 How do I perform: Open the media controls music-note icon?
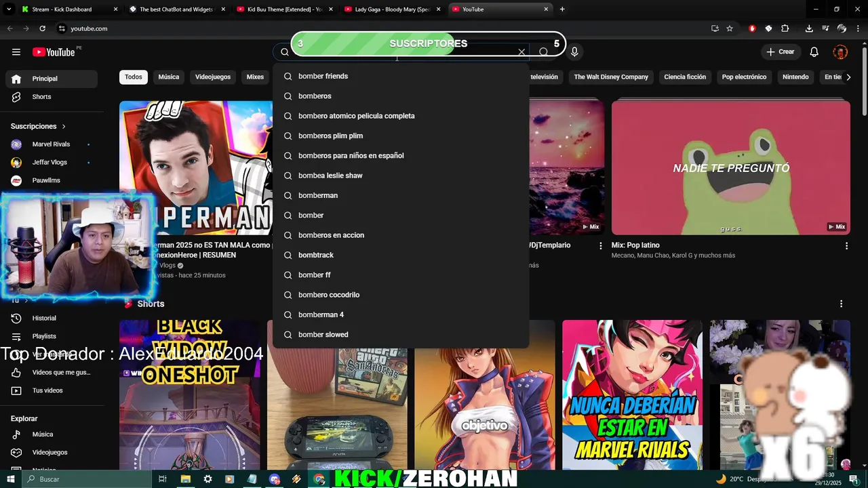[825, 28]
